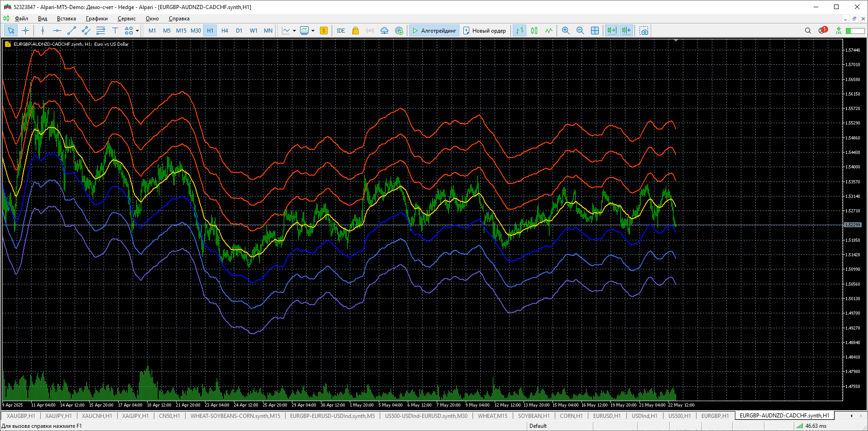Viewport: 868px width, 431px height.
Task: Click the zoom out magnifier icon
Action: coord(580,31)
